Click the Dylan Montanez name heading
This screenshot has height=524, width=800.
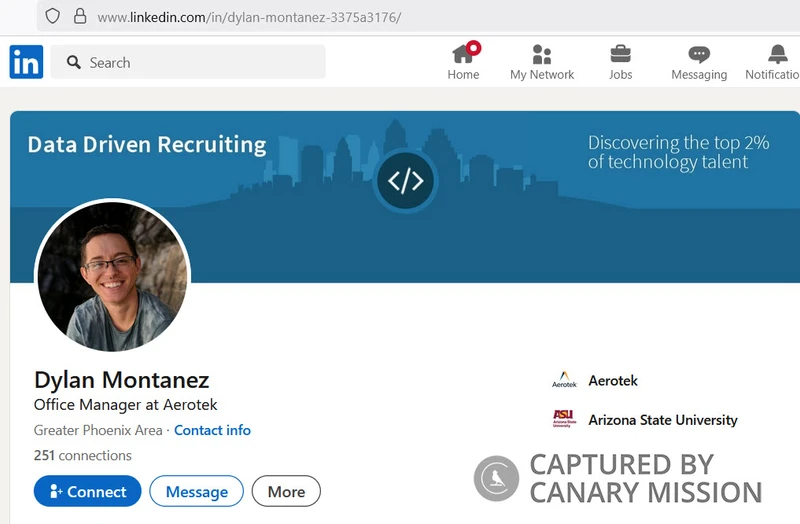pyautogui.click(x=121, y=380)
